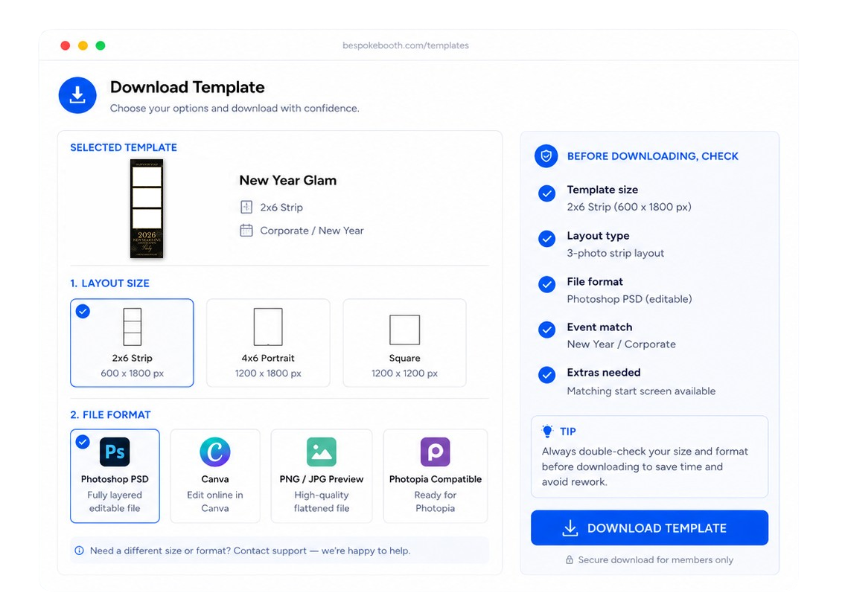The height and width of the screenshot is (616, 848).
Task: Click the Canva logo icon
Action: (x=215, y=452)
